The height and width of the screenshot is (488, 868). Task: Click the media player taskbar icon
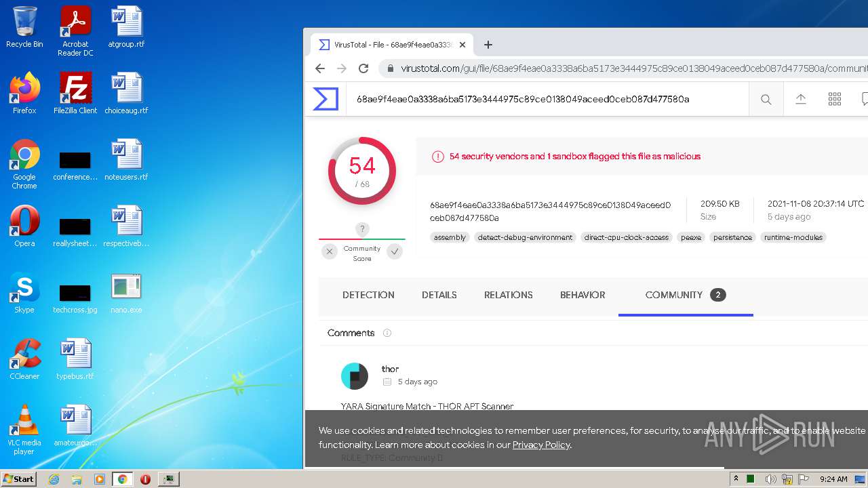coord(100,479)
